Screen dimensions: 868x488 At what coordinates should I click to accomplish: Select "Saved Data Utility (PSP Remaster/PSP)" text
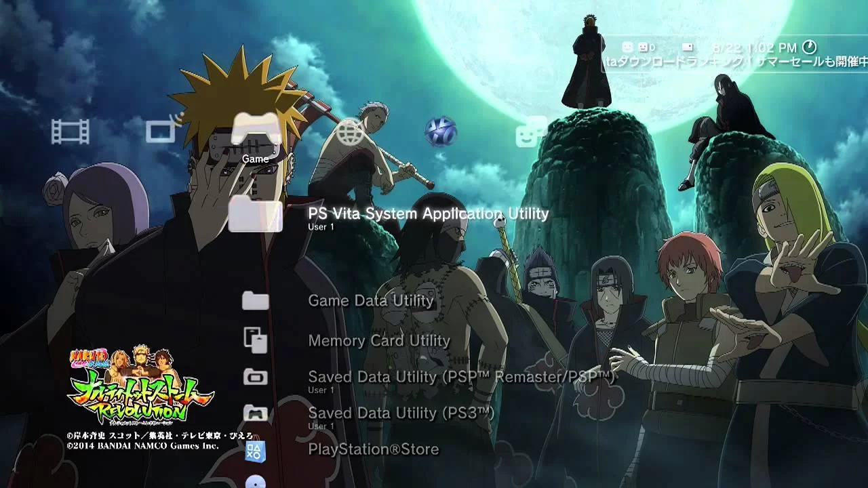[462, 377]
